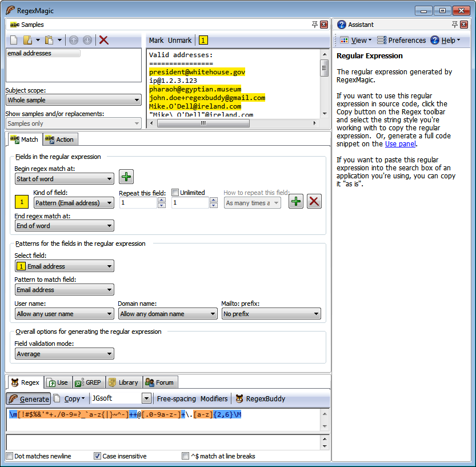Click the Paste sample clipboard icon
Screen dimensions: 476x467
click(49, 40)
